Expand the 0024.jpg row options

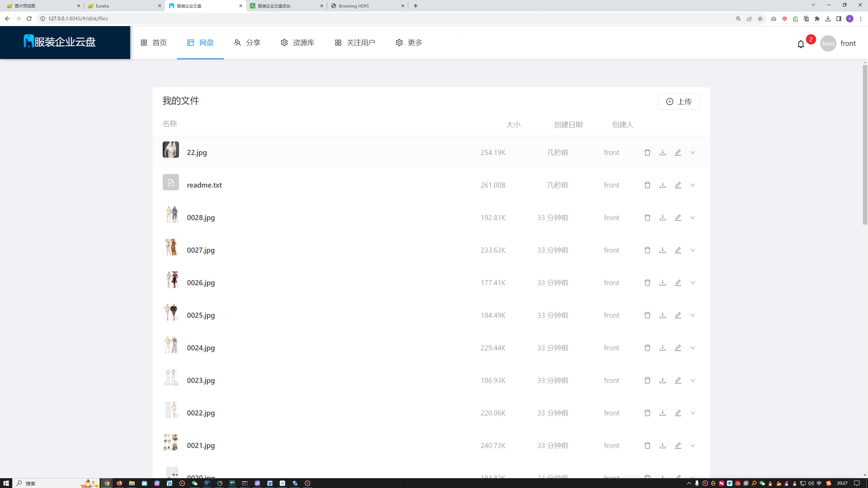point(693,348)
